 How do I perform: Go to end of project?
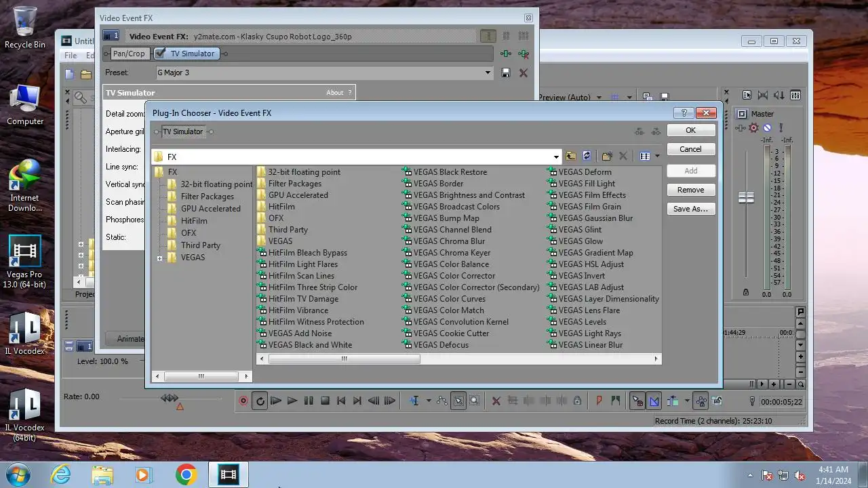coord(357,401)
